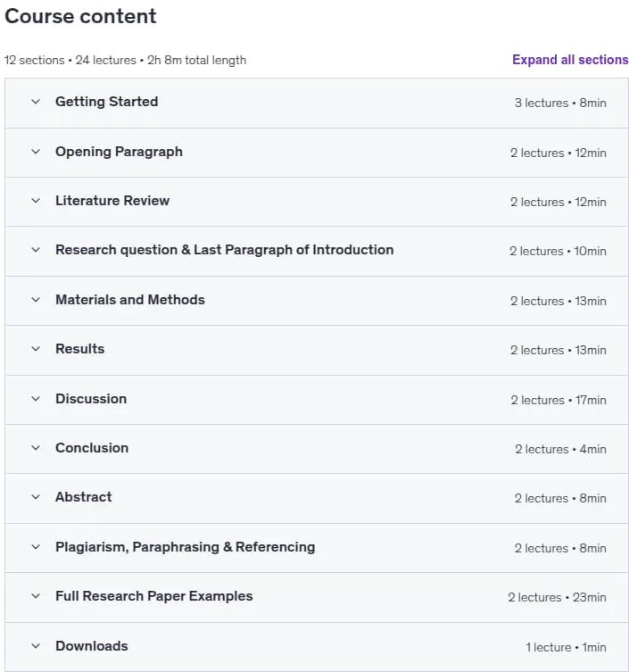Expand the Downloads section chevron
This screenshot has height=672, width=629.
point(36,646)
